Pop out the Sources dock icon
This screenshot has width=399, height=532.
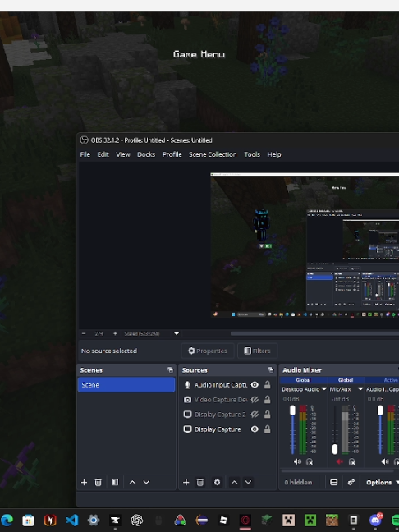point(271,369)
